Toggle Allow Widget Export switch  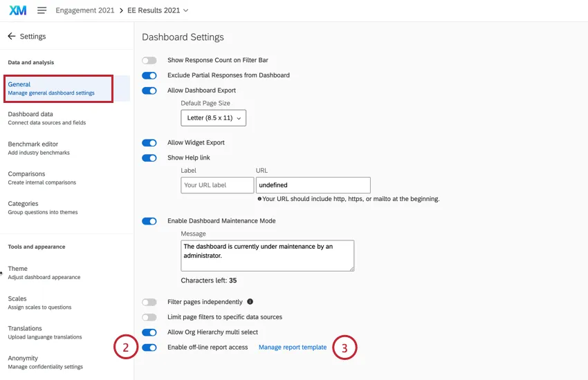149,143
